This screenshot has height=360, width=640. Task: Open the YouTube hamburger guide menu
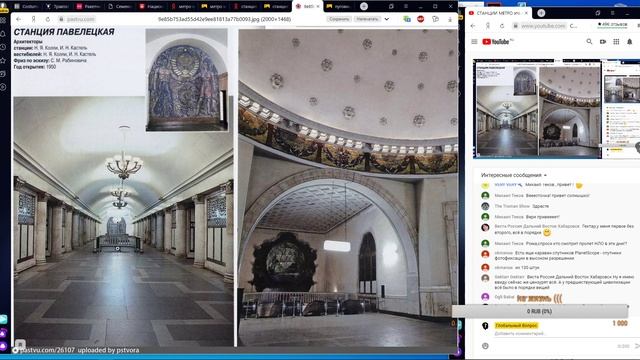pos(474,42)
